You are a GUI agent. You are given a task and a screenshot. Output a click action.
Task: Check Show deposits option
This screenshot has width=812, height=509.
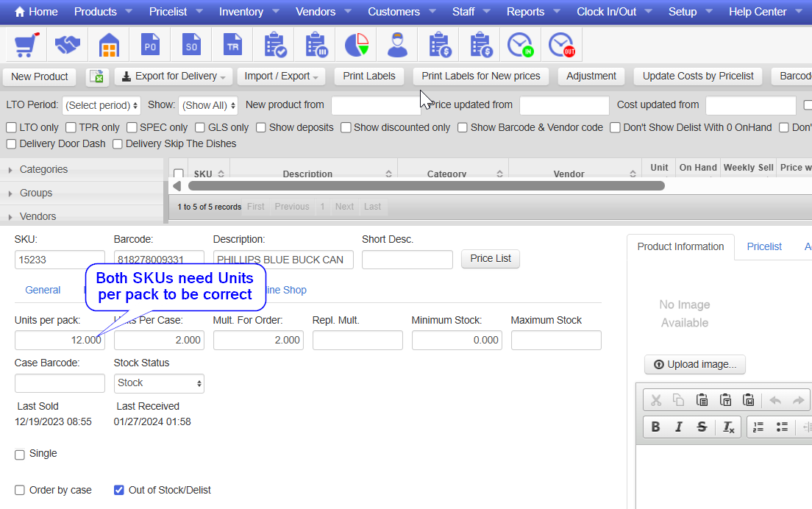261,127
